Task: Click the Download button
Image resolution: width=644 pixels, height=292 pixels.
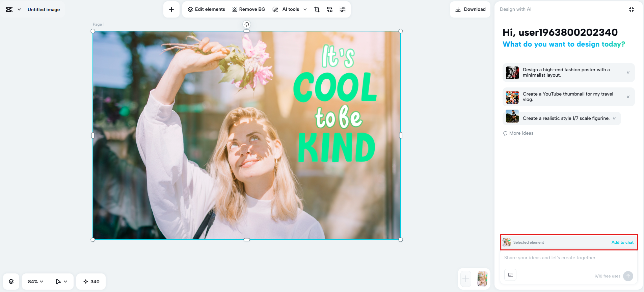Action: tap(470, 9)
